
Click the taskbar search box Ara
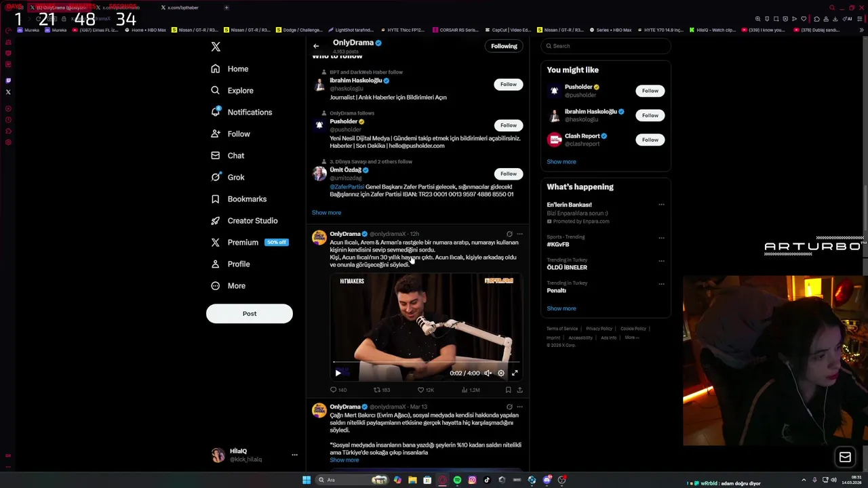(x=352, y=480)
